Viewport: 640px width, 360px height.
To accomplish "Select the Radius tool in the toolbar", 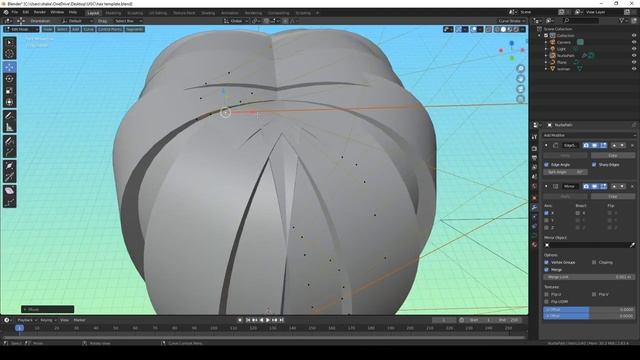I will point(9,166).
